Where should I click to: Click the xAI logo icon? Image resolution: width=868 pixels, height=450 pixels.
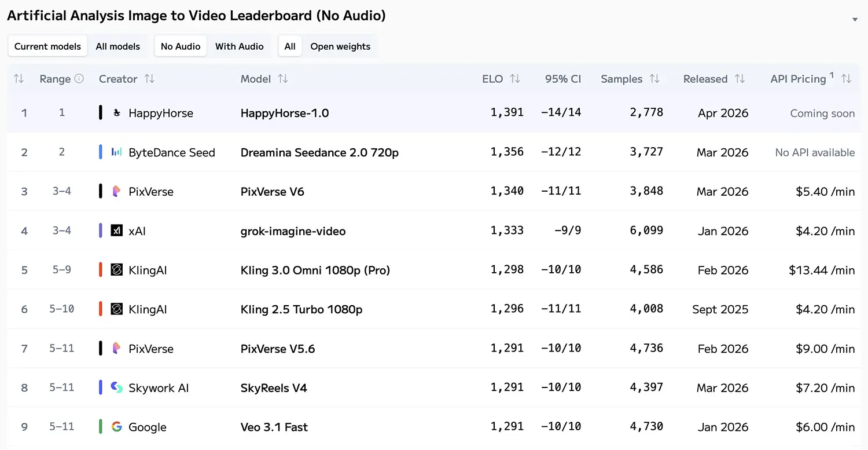(117, 231)
